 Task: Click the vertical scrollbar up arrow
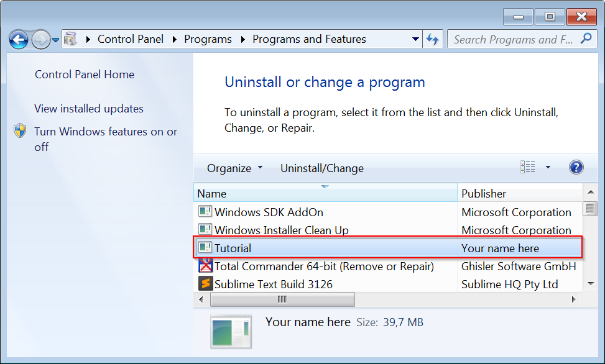[x=590, y=192]
